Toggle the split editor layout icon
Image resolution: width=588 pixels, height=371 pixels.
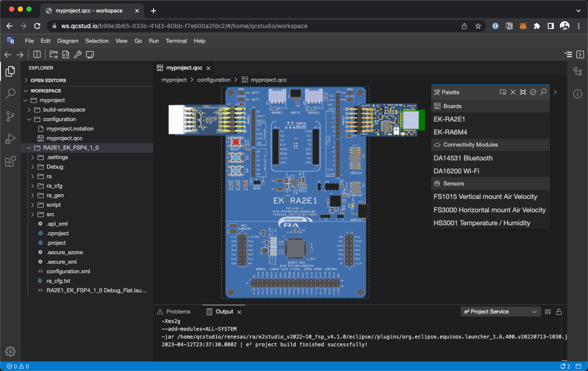pos(37,54)
